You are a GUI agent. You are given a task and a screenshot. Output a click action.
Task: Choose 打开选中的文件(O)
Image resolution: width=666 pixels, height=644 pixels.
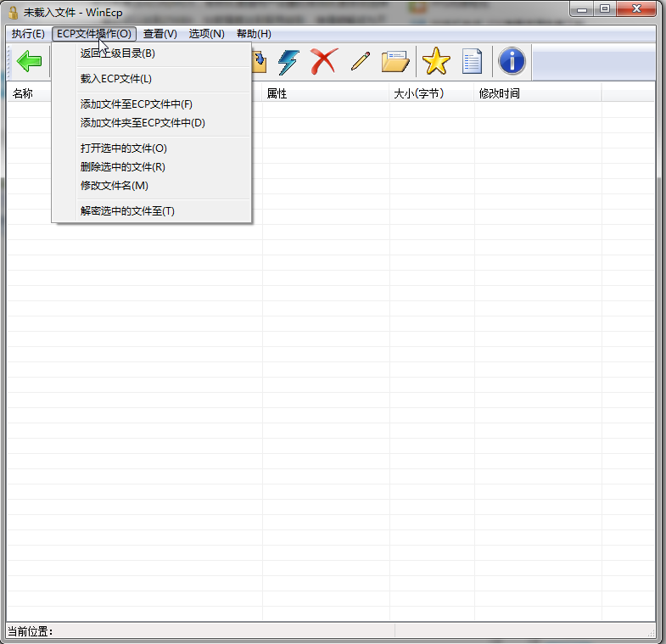tap(151, 148)
